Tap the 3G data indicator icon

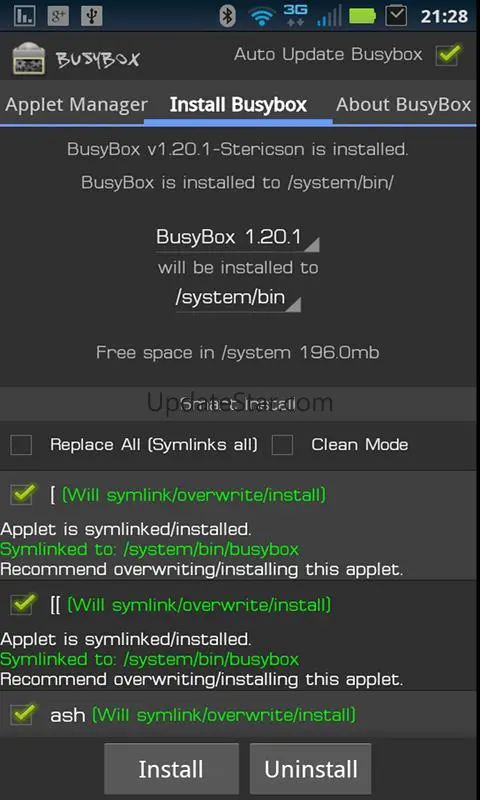[x=295, y=16]
